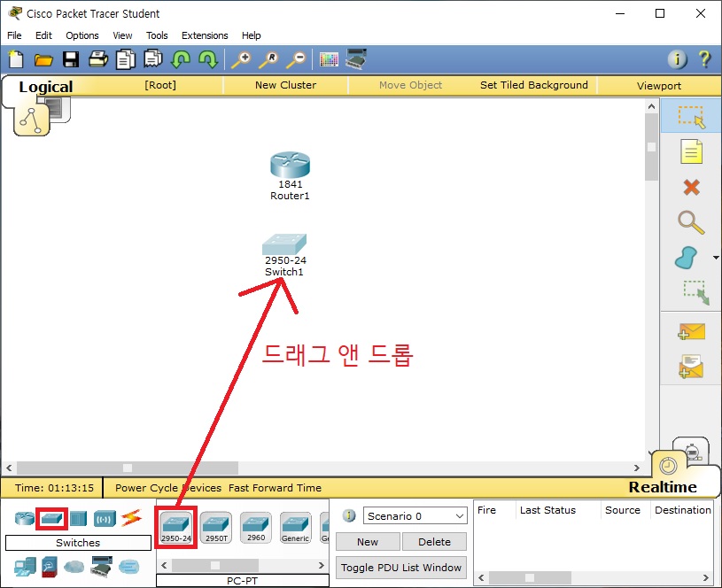Viewport: 722px width, 588px height.
Task: Pick the 2960 switch model
Action: 256,528
